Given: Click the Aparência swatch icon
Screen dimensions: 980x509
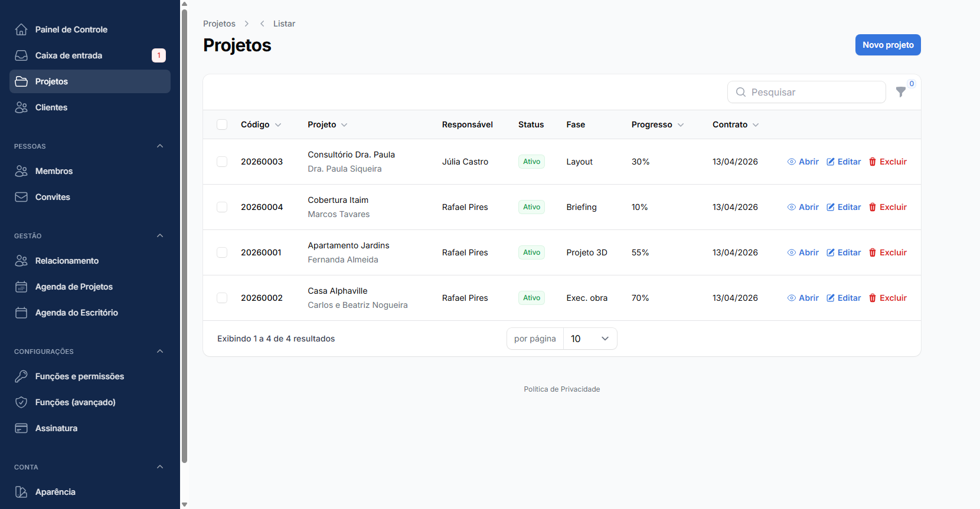Looking at the screenshot, I should (21, 492).
